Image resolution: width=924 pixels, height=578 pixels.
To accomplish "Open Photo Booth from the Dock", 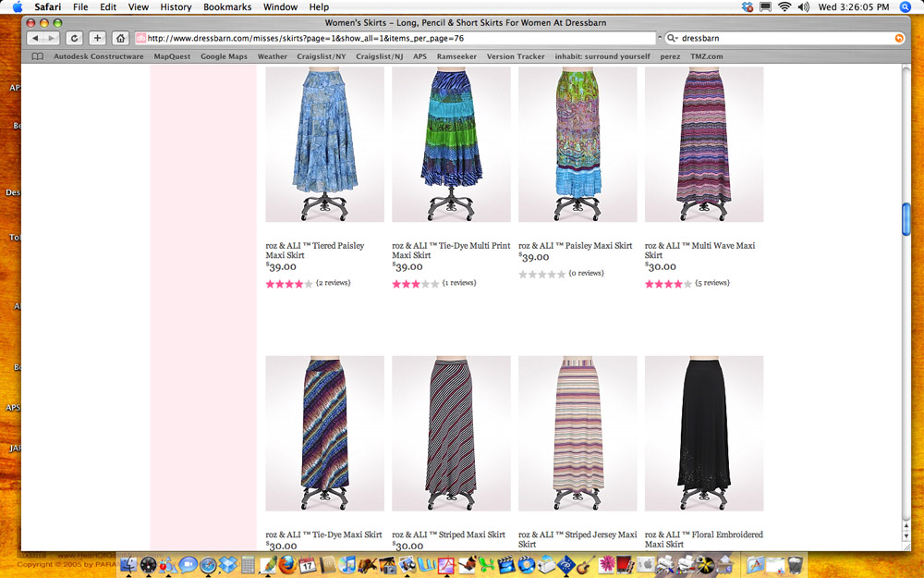I will pos(624,564).
